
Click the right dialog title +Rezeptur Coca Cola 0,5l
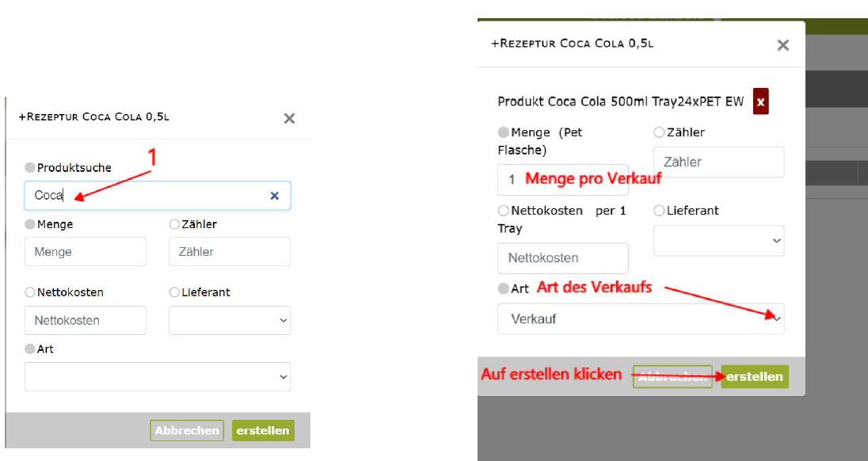click(x=573, y=43)
